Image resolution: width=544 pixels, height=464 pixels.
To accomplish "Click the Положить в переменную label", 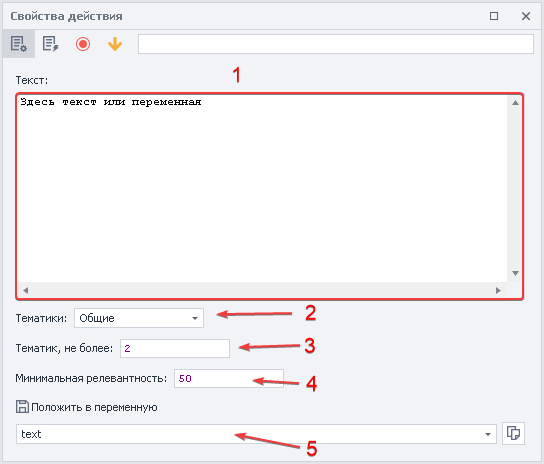I will 94,407.
